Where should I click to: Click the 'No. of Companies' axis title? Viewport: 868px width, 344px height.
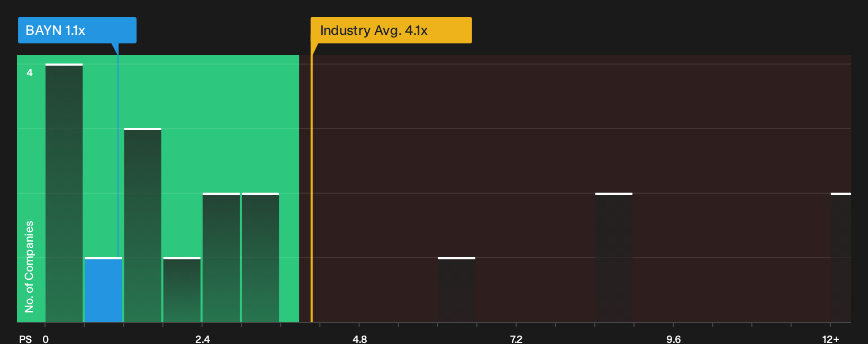(29, 266)
